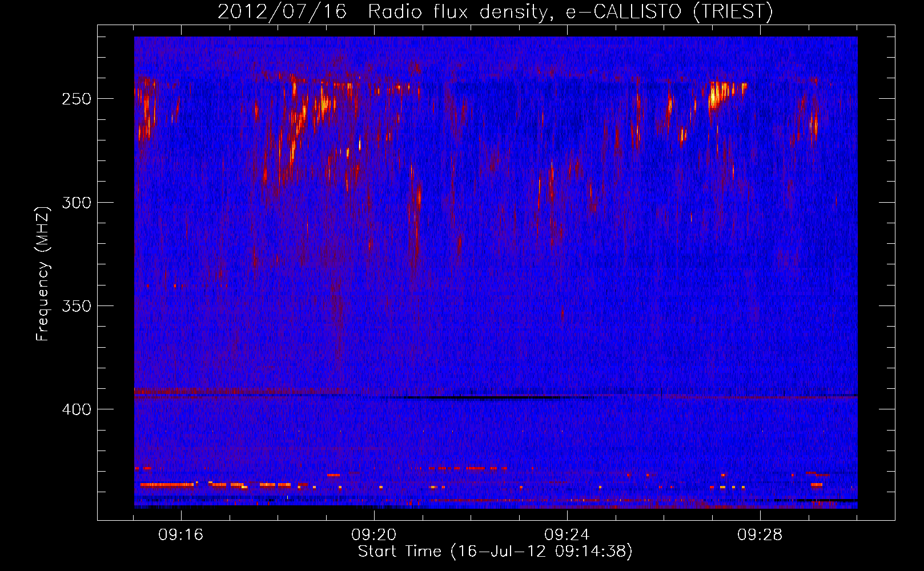
Task: Click the 400 frequency tick label
Action: click(76, 410)
